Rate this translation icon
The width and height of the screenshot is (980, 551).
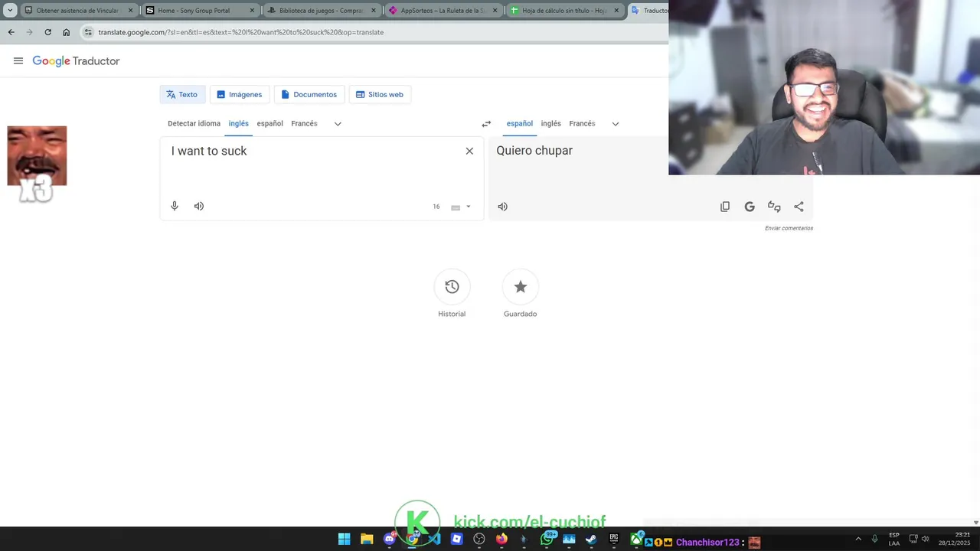click(774, 207)
